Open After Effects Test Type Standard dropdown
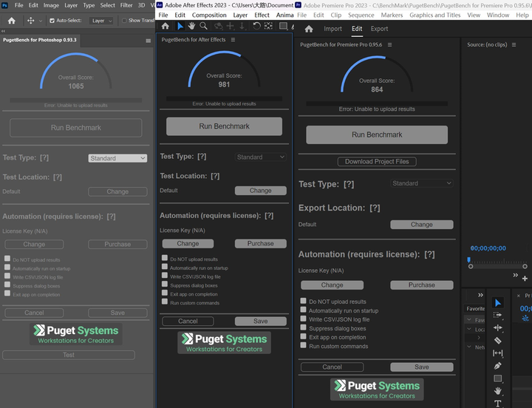 [261, 157]
